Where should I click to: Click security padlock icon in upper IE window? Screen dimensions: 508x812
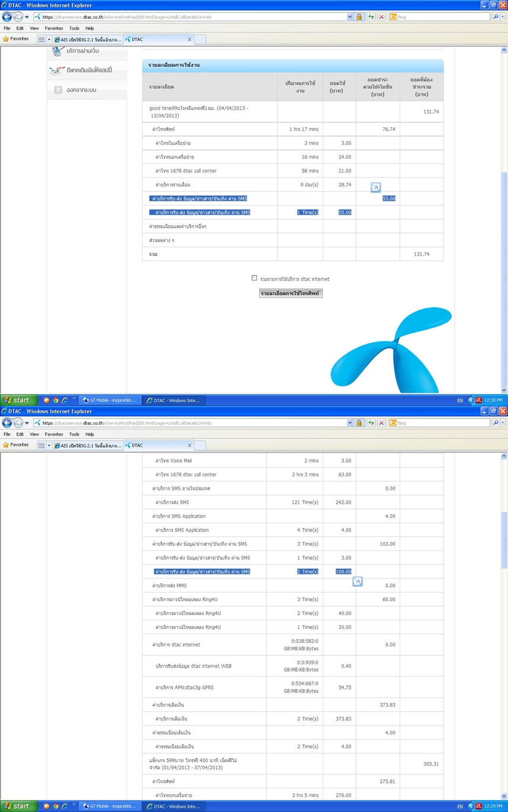click(359, 17)
